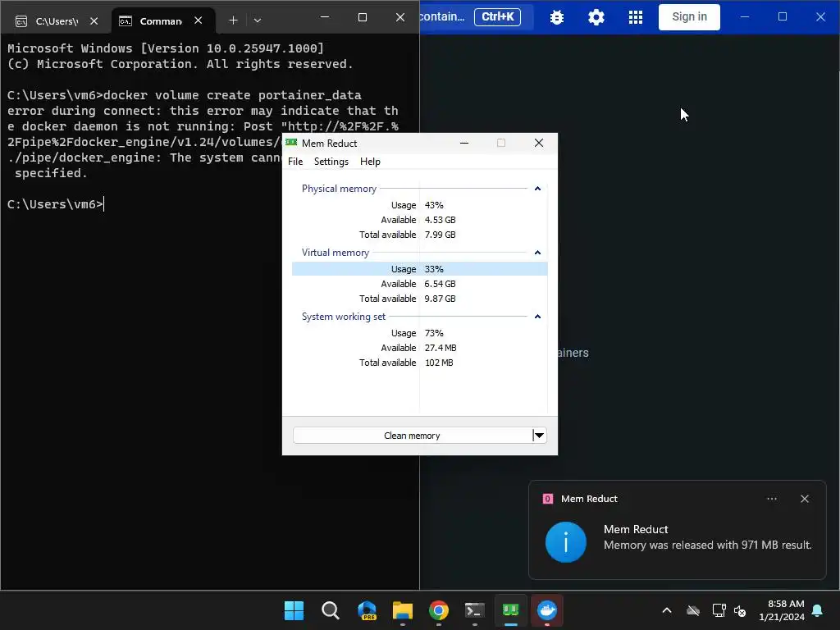Screen dimensions: 840x630
Task: Collapse the Physical memory section
Action: click(x=537, y=189)
